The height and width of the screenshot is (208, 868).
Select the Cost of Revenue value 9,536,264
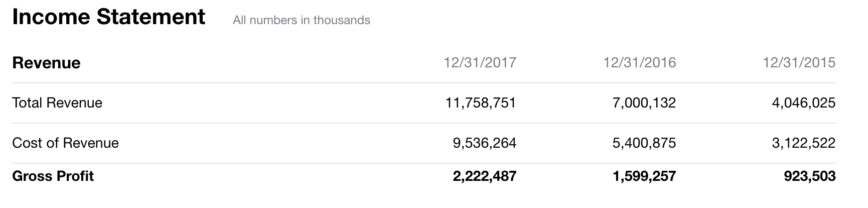(x=484, y=143)
